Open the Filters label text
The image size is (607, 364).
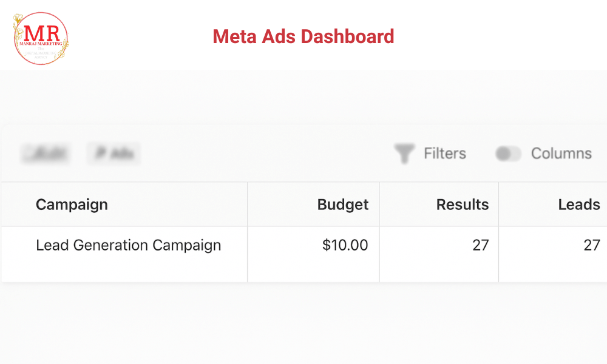(445, 153)
